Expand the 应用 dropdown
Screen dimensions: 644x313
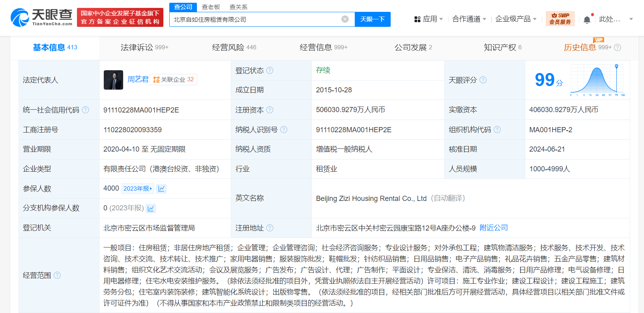pos(441,19)
